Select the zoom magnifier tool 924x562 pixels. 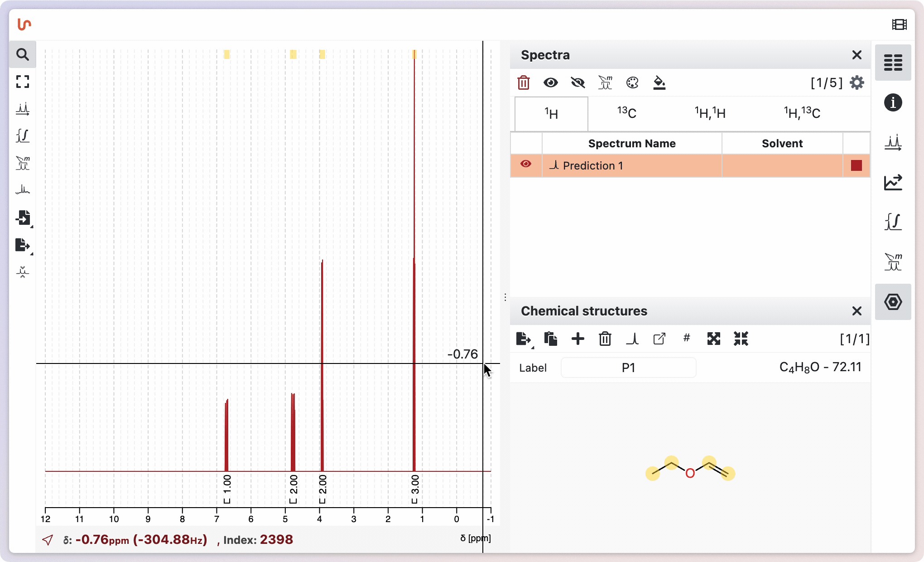point(23,55)
